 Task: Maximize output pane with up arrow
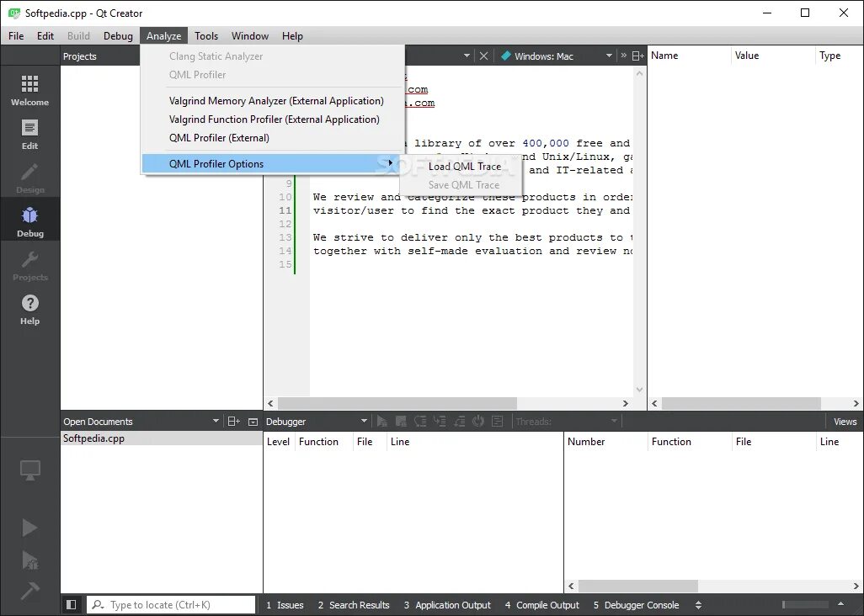pos(841,604)
